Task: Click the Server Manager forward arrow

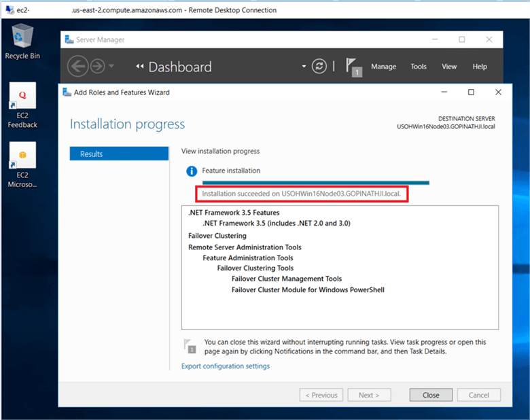Action: (98, 67)
